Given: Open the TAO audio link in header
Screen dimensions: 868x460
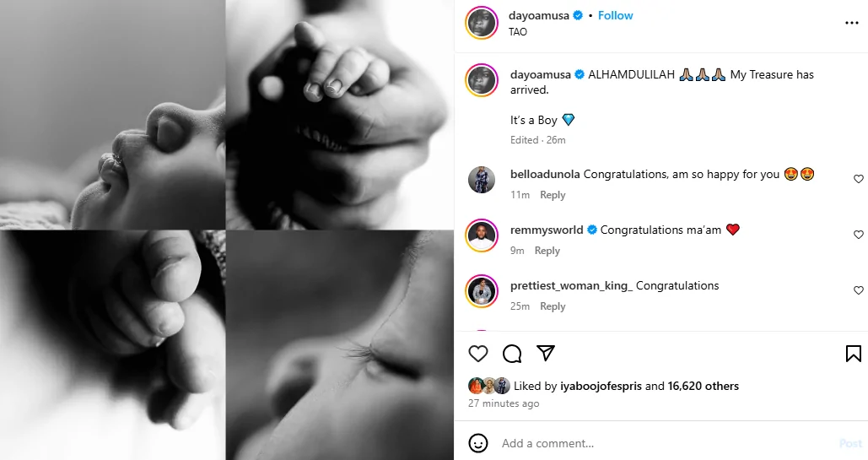Looking at the screenshot, I should pyautogui.click(x=518, y=32).
